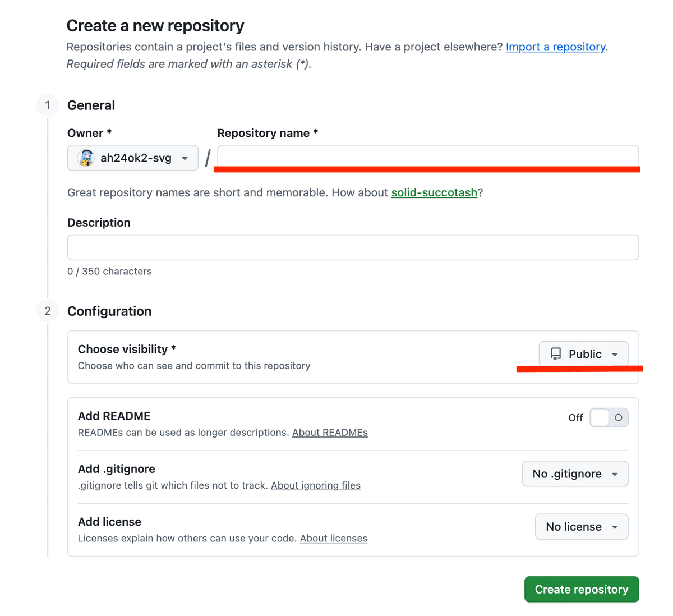
Task: Click the step 2 Configuration circle marker
Action: pyautogui.click(x=48, y=311)
